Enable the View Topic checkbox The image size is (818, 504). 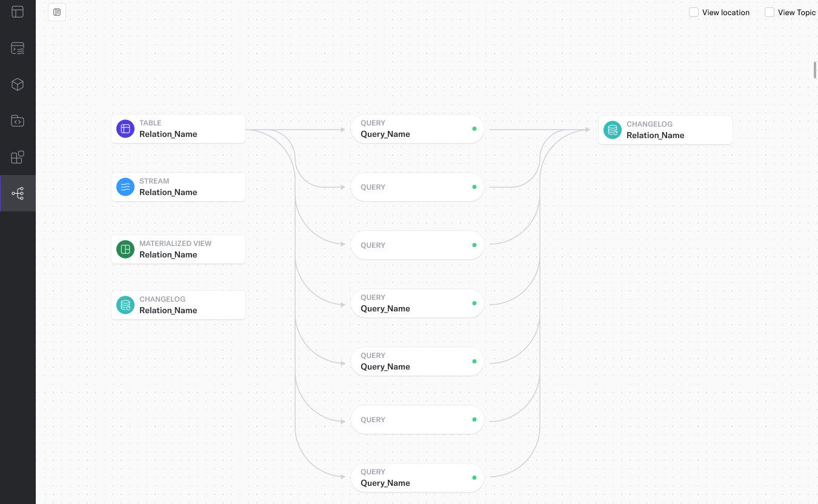770,12
